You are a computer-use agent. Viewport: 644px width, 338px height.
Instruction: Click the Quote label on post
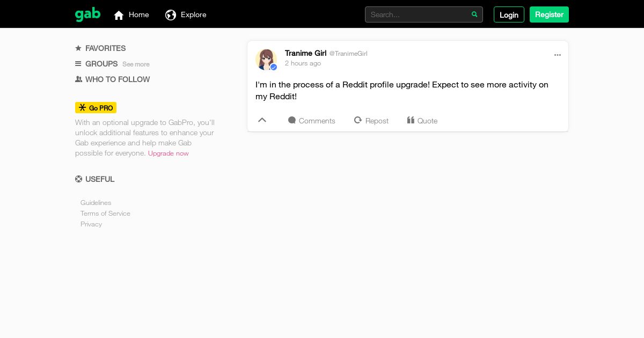click(428, 121)
